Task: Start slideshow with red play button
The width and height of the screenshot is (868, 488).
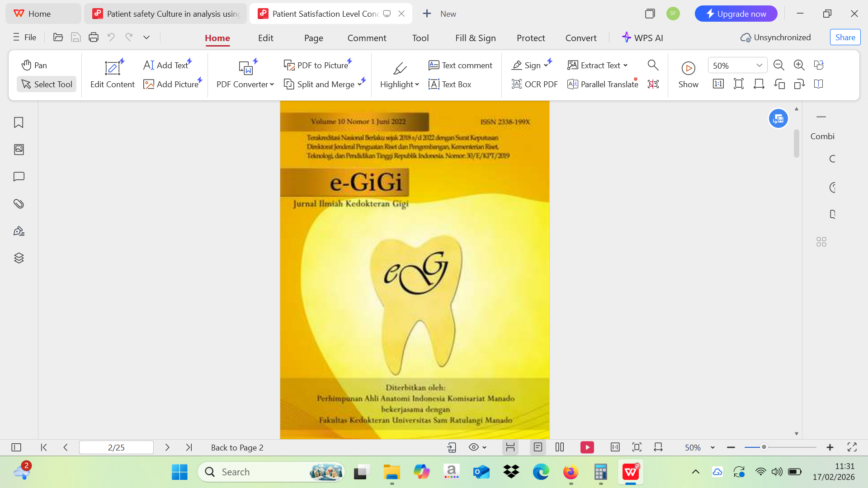Action: click(587, 447)
